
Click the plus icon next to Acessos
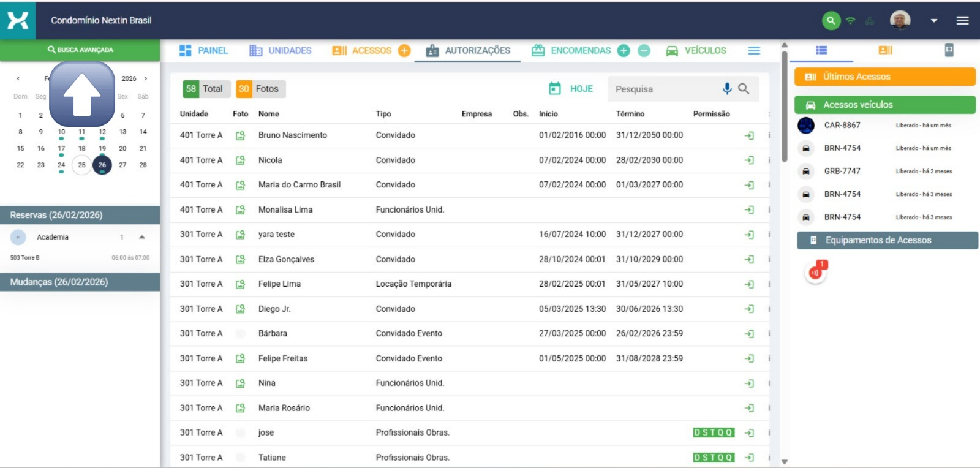pos(404,51)
